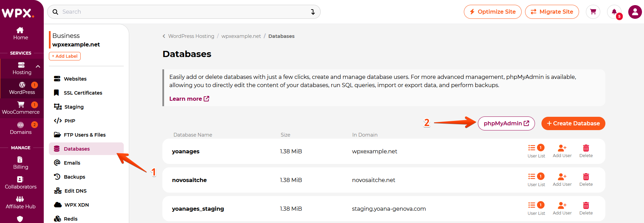
Task: Delete the yoanages database
Action: (x=586, y=151)
